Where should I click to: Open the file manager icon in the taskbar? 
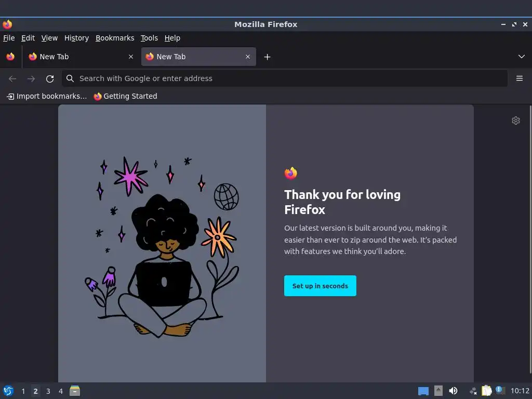[x=75, y=391]
